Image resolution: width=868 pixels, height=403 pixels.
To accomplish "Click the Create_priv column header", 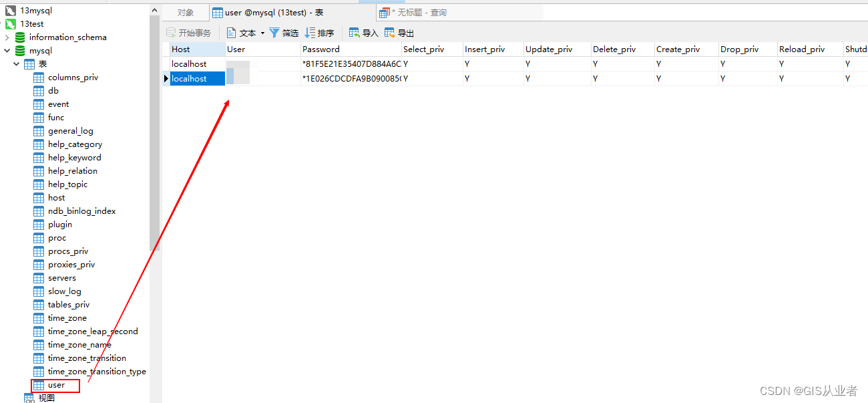I will click(x=686, y=49).
